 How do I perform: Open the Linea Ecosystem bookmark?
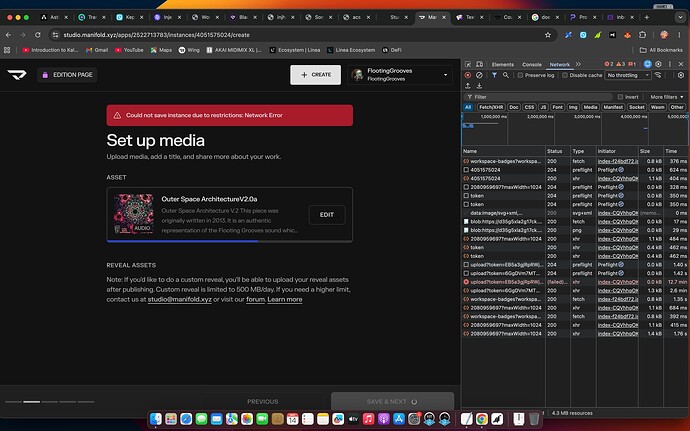point(351,50)
